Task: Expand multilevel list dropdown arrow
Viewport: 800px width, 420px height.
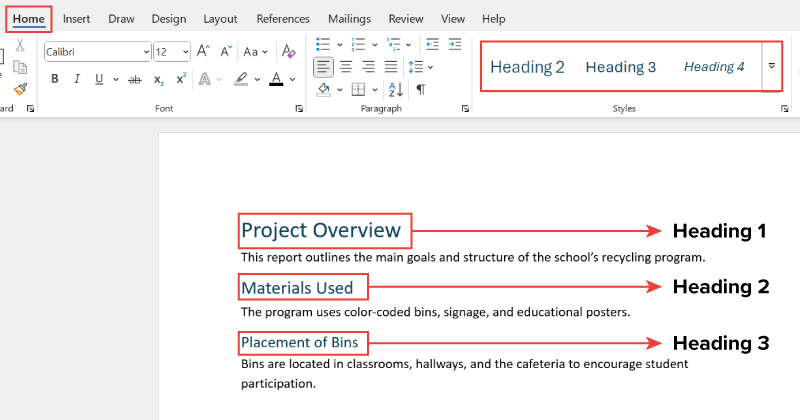Action: coord(409,45)
